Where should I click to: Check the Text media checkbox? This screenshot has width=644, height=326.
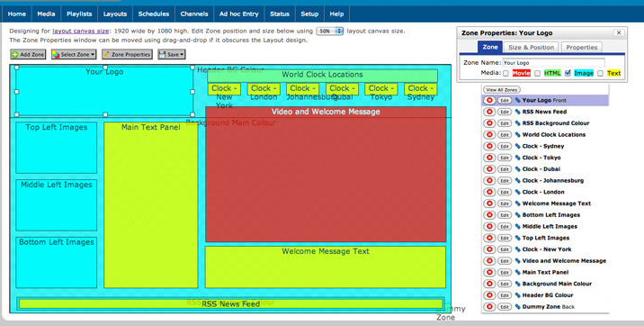601,73
